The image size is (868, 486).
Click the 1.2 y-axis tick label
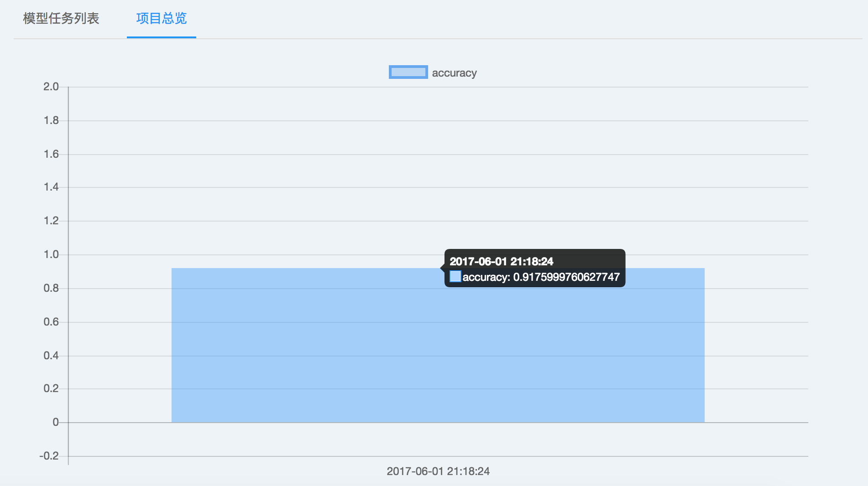coord(51,221)
